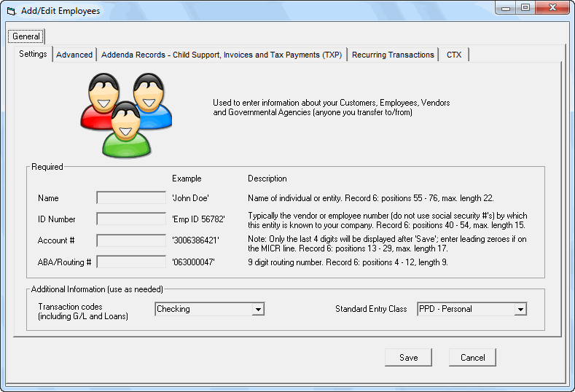Viewport: 575px width, 392px height.
Task: Click the Cancel button
Action: (473, 358)
